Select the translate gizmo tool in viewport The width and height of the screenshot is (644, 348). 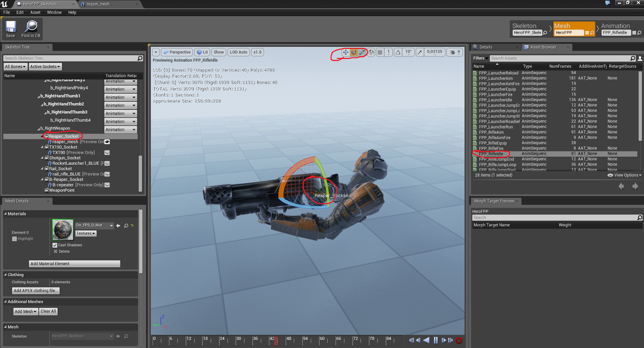pyautogui.click(x=345, y=52)
